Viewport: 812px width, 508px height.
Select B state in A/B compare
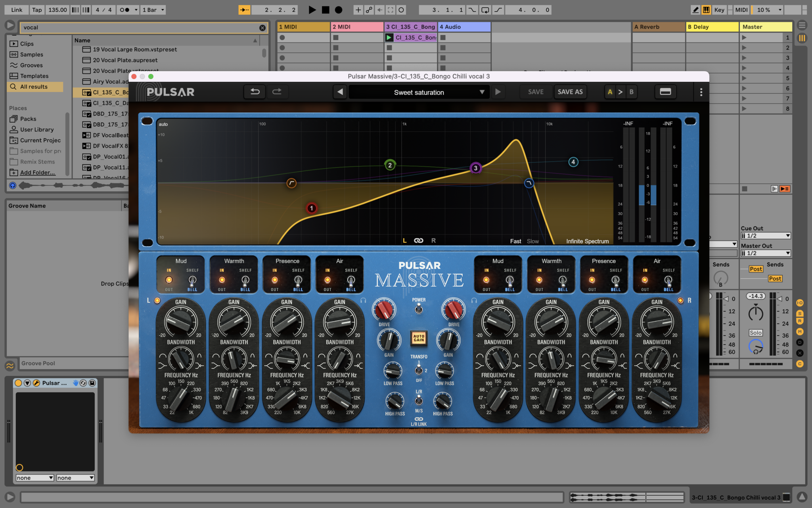(x=631, y=92)
